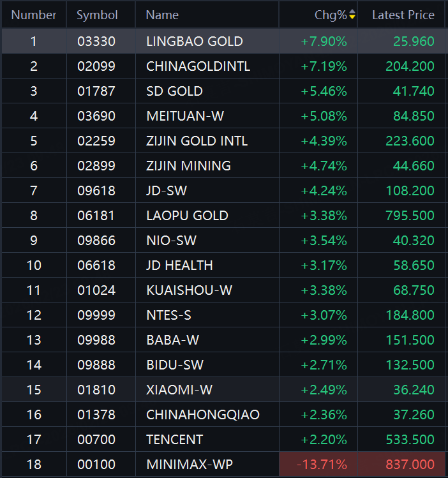Click symbol code 09866
Image resolution: width=448 pixels, height=478 pixels.
click(x=96, y=241)
